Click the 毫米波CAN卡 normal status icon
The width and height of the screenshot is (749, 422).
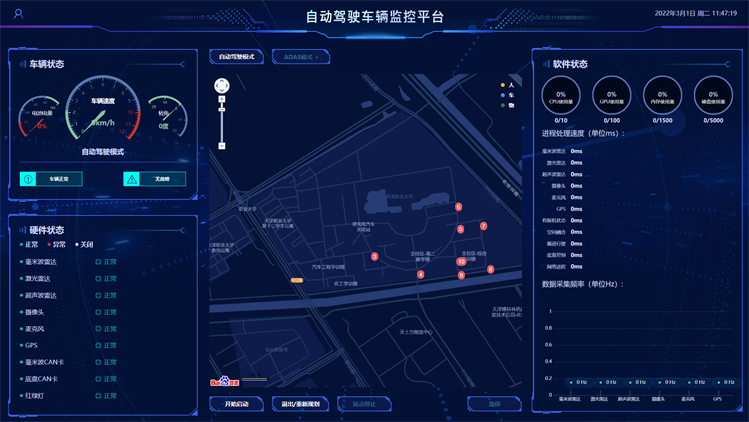pos(98,362)
